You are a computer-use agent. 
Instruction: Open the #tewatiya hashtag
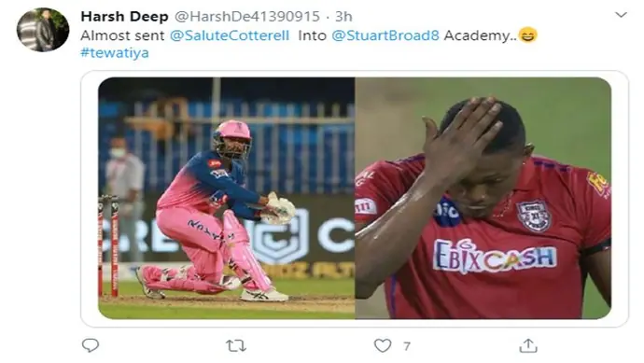click(x=115, y=53)
